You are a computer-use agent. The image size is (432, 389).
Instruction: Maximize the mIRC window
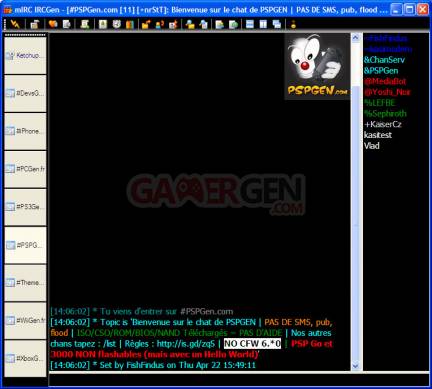pos(409,10)
